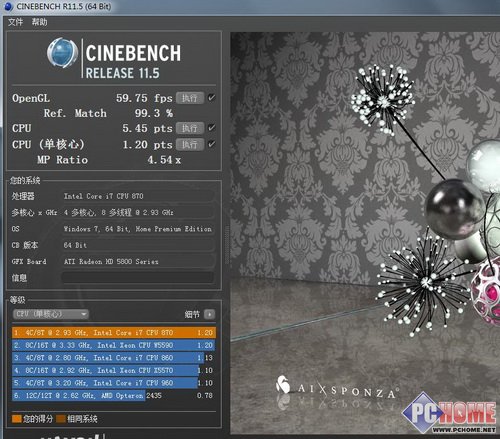Select ranking row 5 Intel Core i7 CPU 960

[x=114, y=383]
